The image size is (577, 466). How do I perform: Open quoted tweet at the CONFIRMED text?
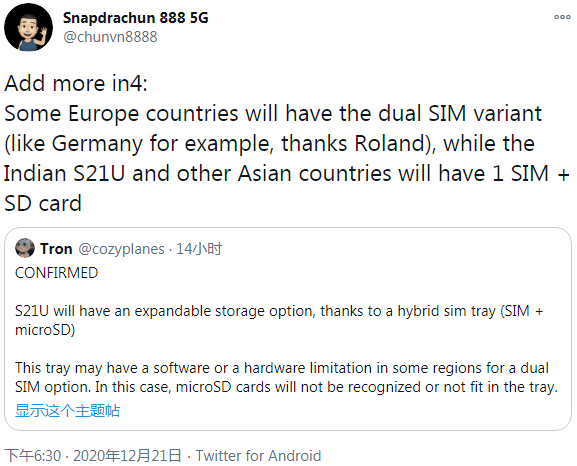(x=56, y=273)
